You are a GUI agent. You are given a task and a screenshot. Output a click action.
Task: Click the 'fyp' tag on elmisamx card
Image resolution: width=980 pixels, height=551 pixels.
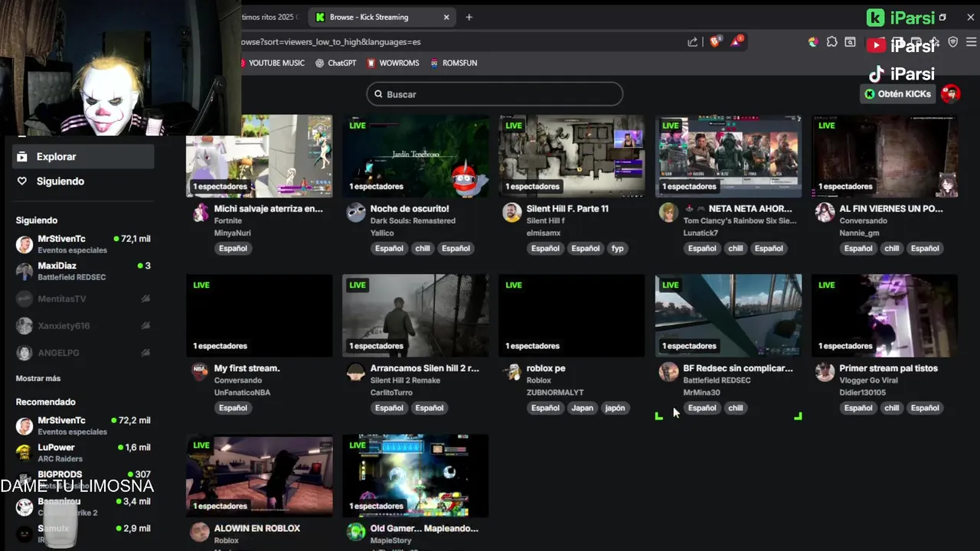click(x=618, y=248)
